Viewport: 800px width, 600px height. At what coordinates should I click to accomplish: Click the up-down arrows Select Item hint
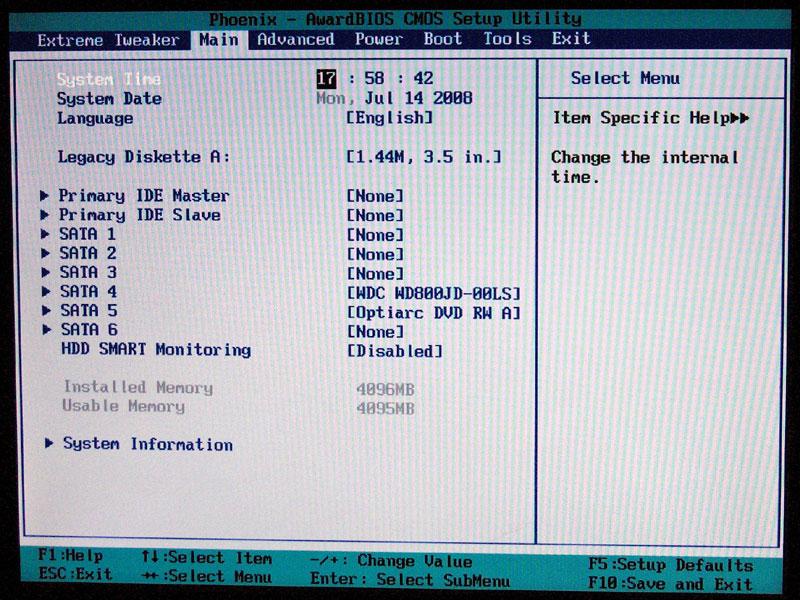tap(207, 558)
